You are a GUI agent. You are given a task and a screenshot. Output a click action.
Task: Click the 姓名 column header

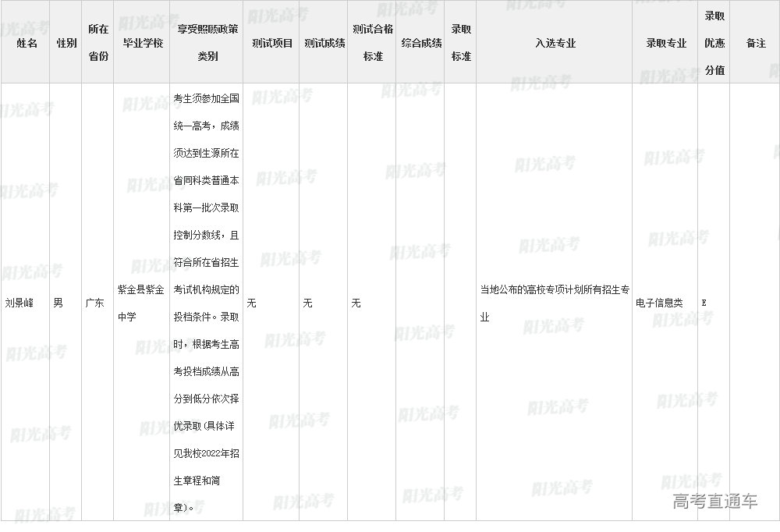pos(27,44)
